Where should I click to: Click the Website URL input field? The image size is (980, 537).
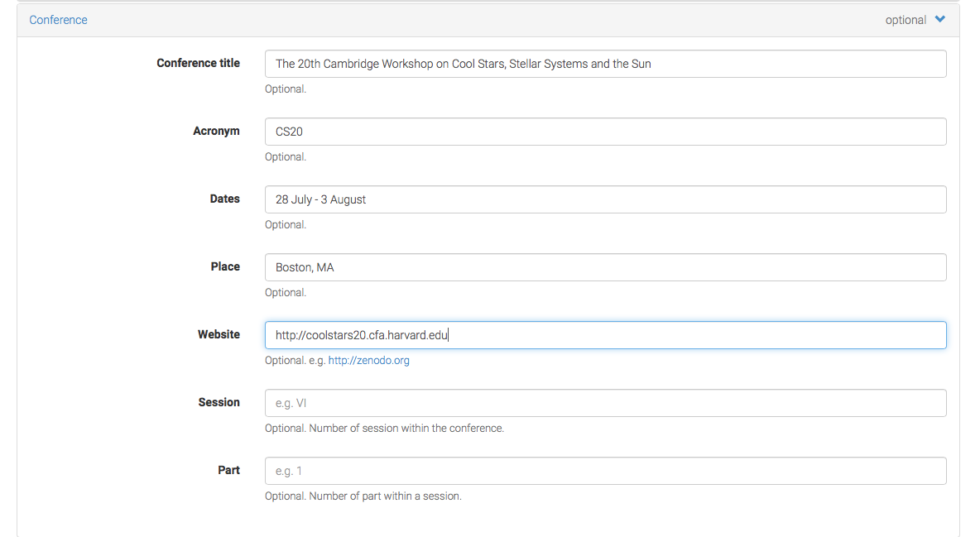tap(605, 335)
